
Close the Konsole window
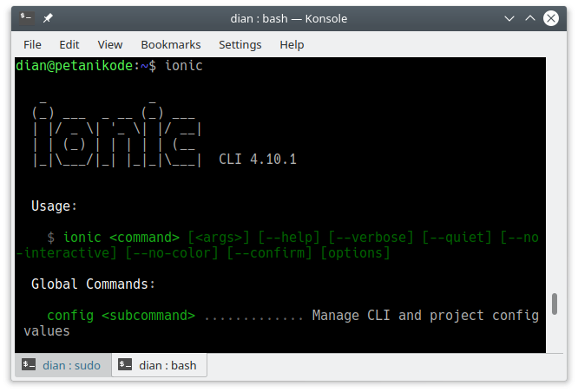(x=551, y=17)
